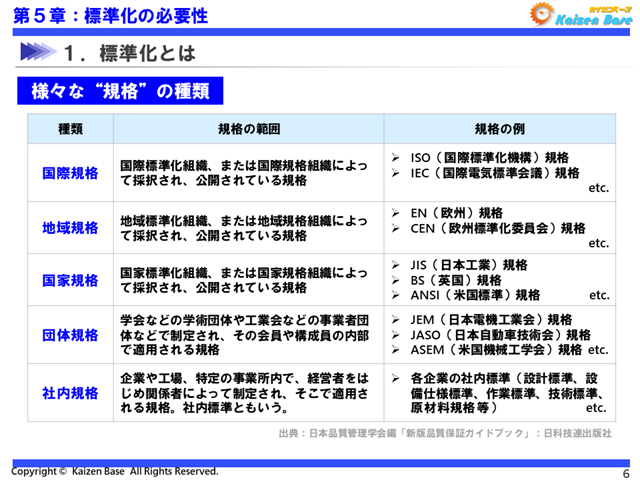Click the arrow bullet before JIS（日本工業）規格

397,265
